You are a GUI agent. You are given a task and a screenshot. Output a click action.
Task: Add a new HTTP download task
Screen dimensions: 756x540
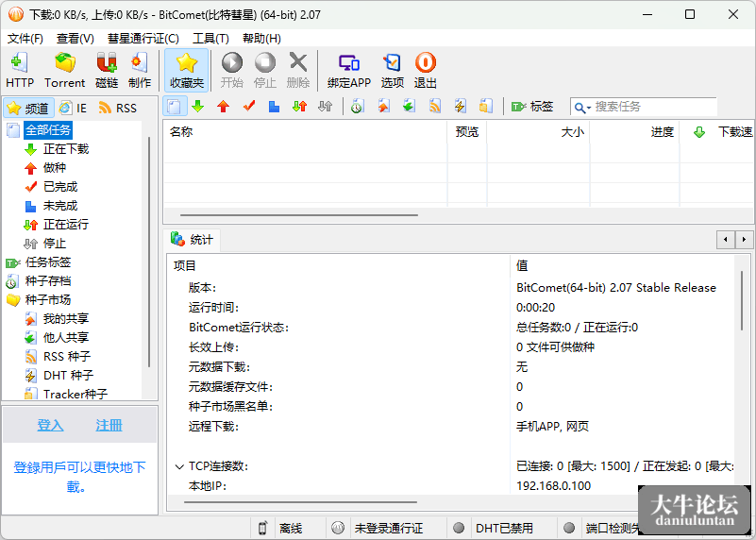20,71
